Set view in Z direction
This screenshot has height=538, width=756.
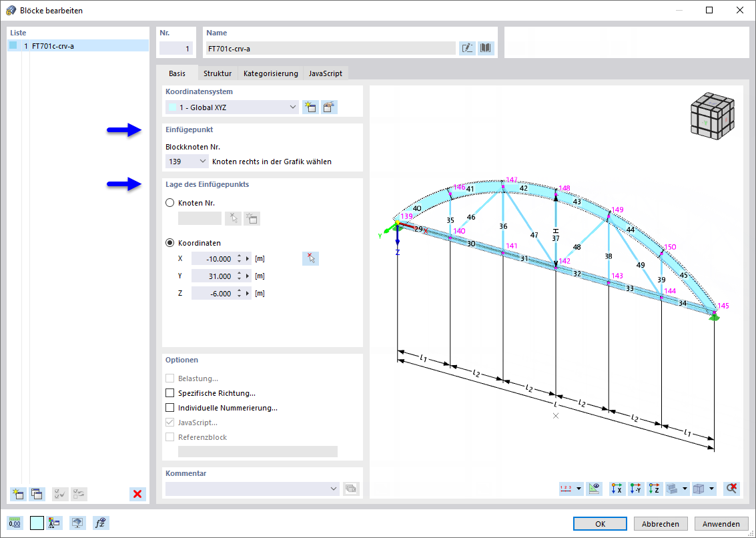point(655,489)
